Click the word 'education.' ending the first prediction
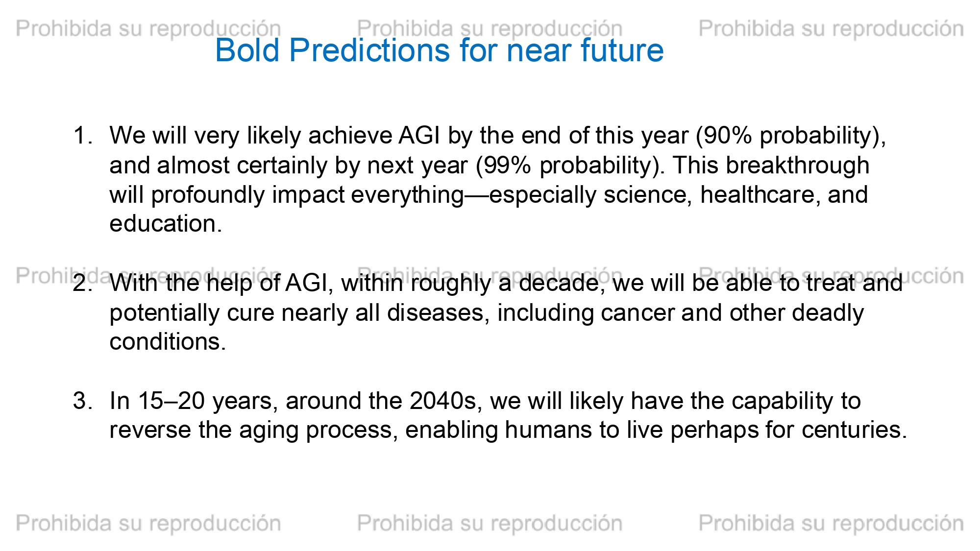Viewport: 980px width, 551px height. 166,224
